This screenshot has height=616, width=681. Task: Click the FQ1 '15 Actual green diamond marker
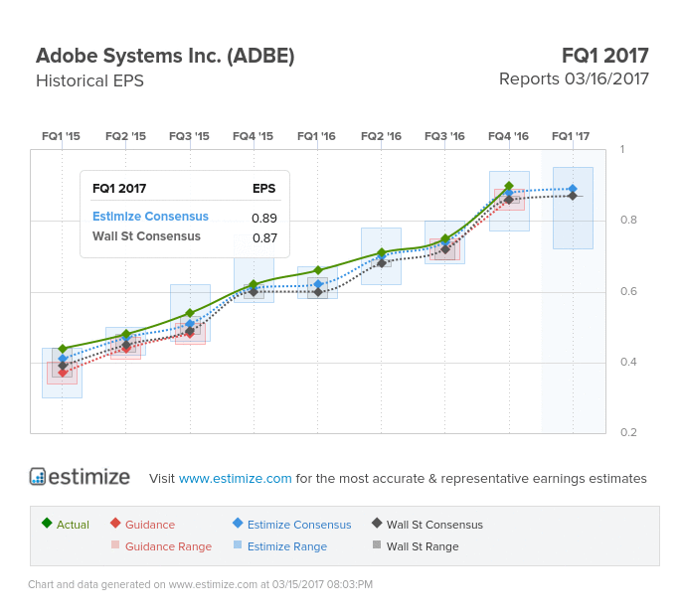click(x=63, y=349)
